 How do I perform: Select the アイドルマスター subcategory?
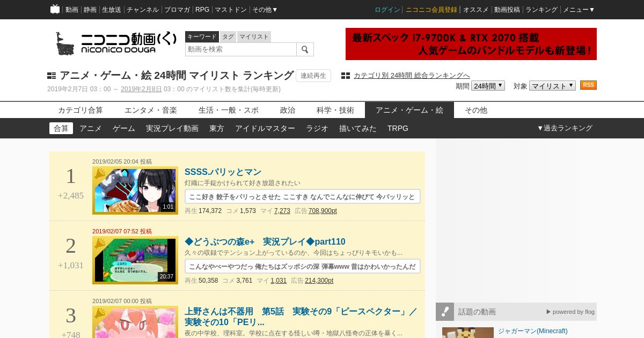point(265,128)
